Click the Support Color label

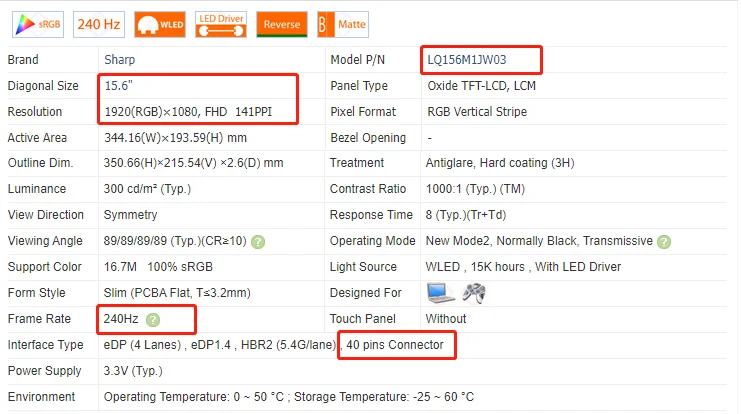point(44,267)
